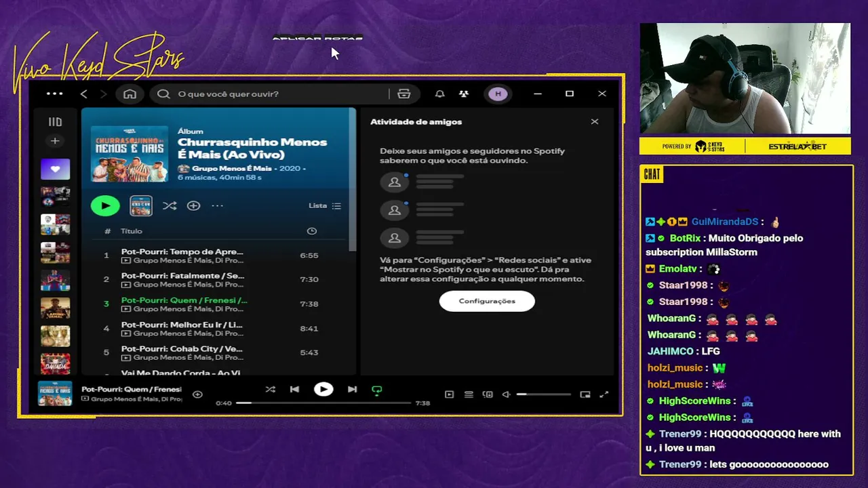Screen dimensions: 868x488
Task: Open the friends activity icon in top bar
Action: pos(464,94)
